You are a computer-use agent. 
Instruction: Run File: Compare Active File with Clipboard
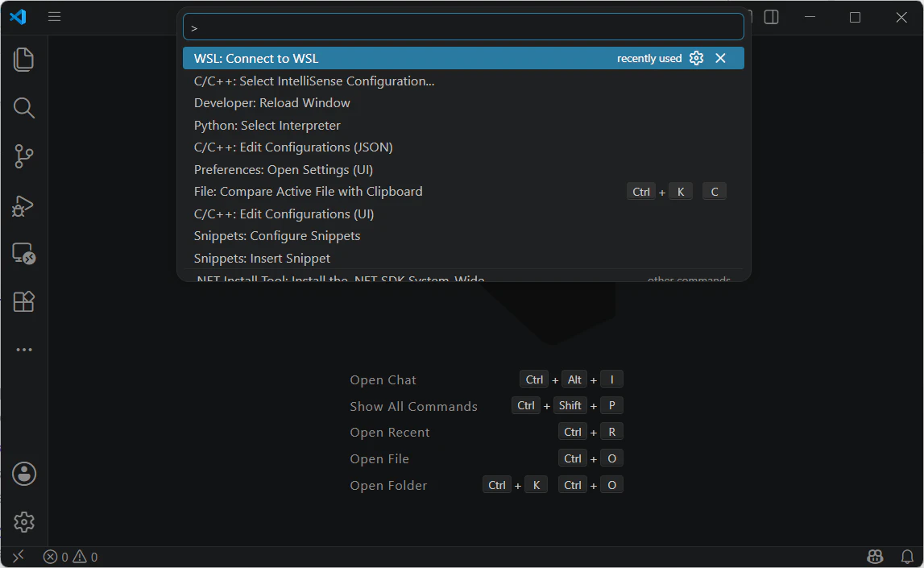pyautogui.click(x=463, y=192)
